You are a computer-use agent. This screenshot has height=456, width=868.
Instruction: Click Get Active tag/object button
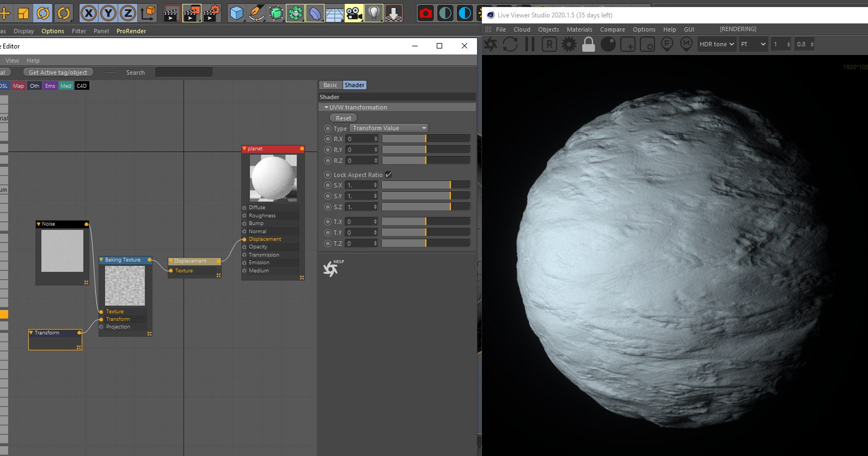click(x=58, y=72)
